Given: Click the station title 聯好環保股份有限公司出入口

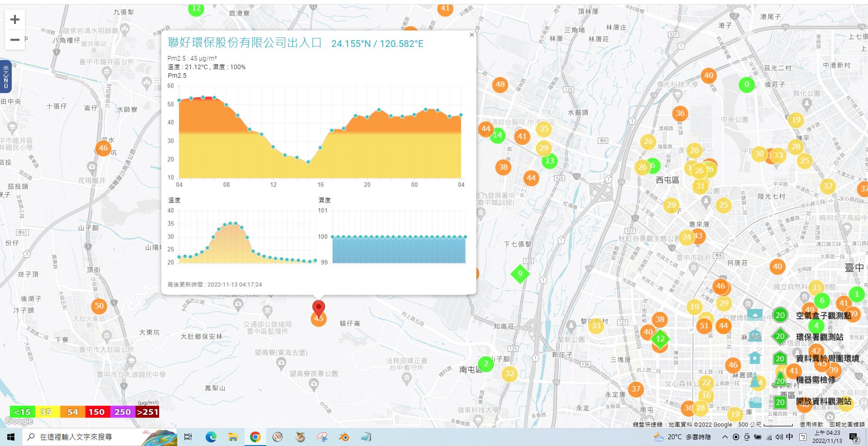Looking at the screenshot, I should (245, 42).
